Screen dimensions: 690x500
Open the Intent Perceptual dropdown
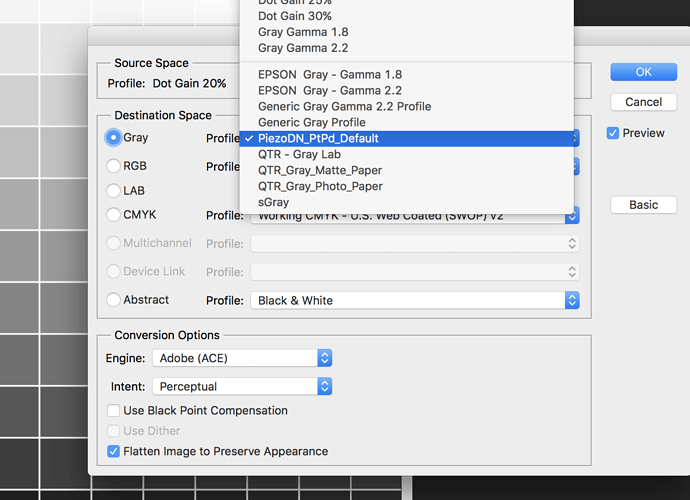click(241, 386)
